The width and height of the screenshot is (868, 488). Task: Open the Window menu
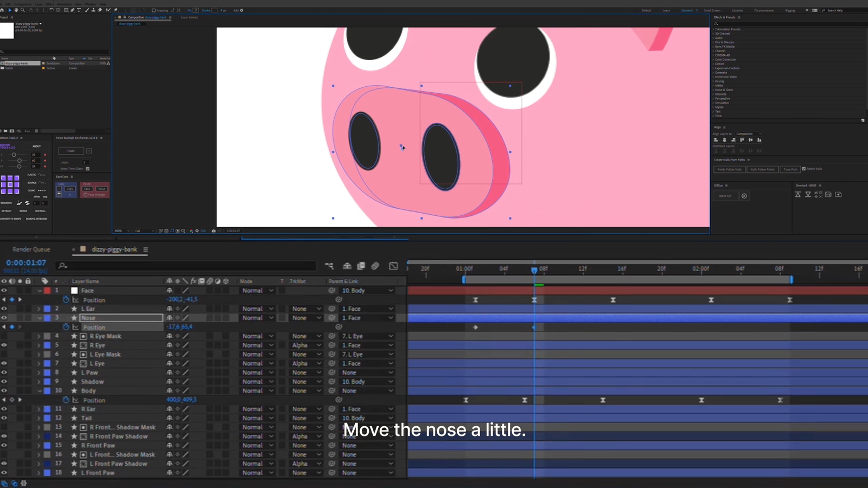[x=90, y=4]
